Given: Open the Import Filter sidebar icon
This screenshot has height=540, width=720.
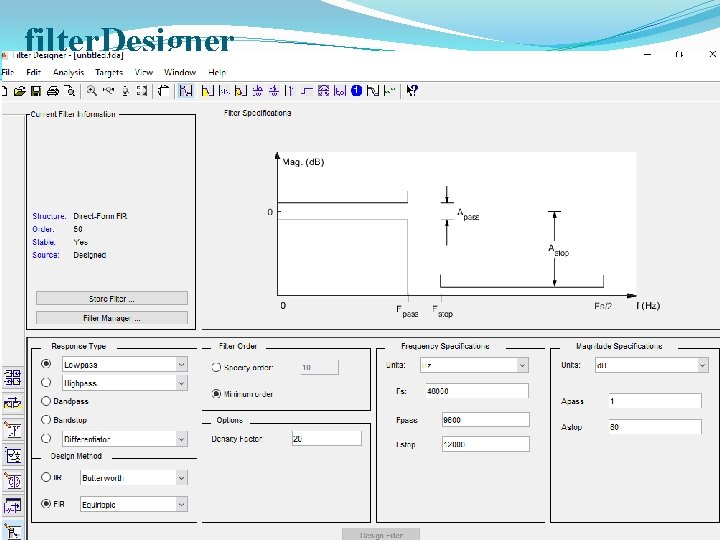Looking at the screenshot, I should point(13,506).
